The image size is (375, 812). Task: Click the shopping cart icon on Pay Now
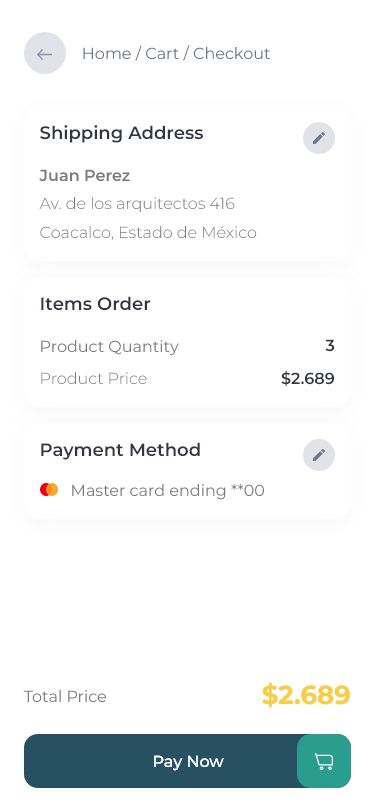tap(324, 761)
